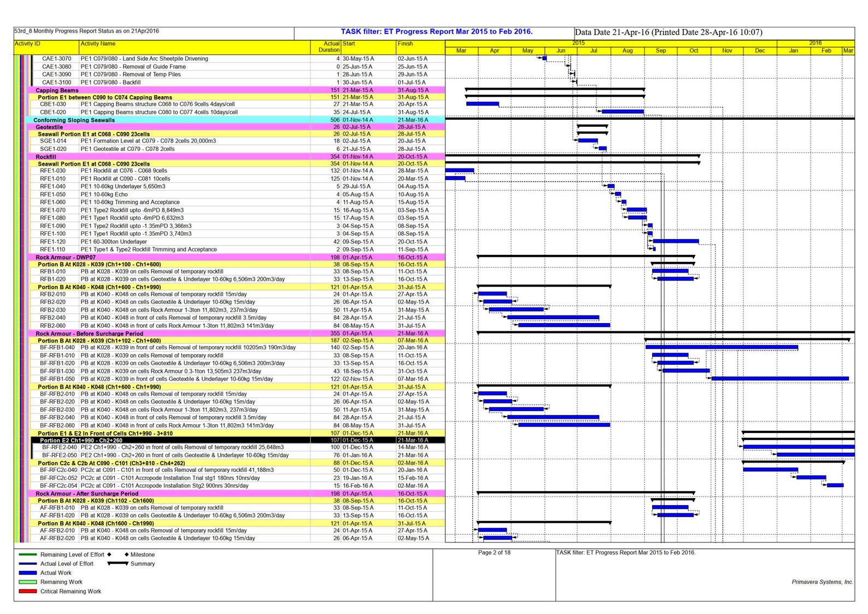Click 'PE1 60-300ton Underlayer' activity name

[x=114, y=242]
